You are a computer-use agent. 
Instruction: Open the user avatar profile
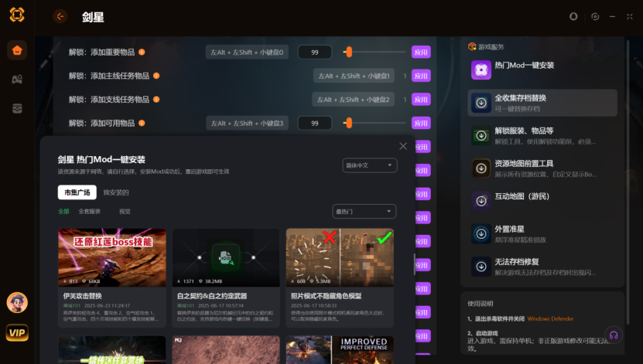pos(17,302)
